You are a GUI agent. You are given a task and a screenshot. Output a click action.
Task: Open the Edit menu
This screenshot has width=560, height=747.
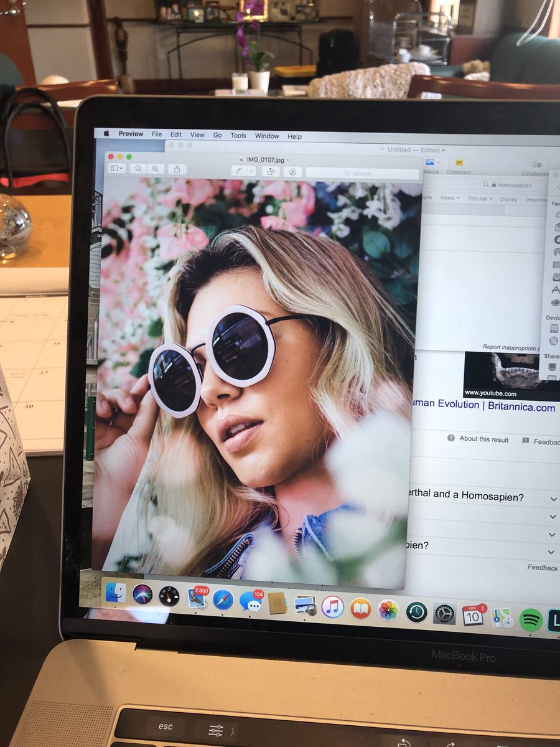[176, 134]
